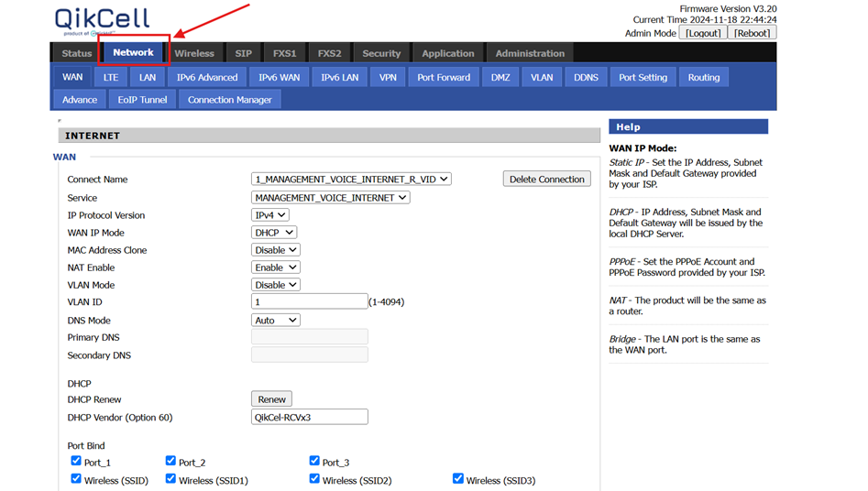The height and width of the screenshot is (491, 868).
Task: Go to Port Forward settings
Action: tap(444, 78)
